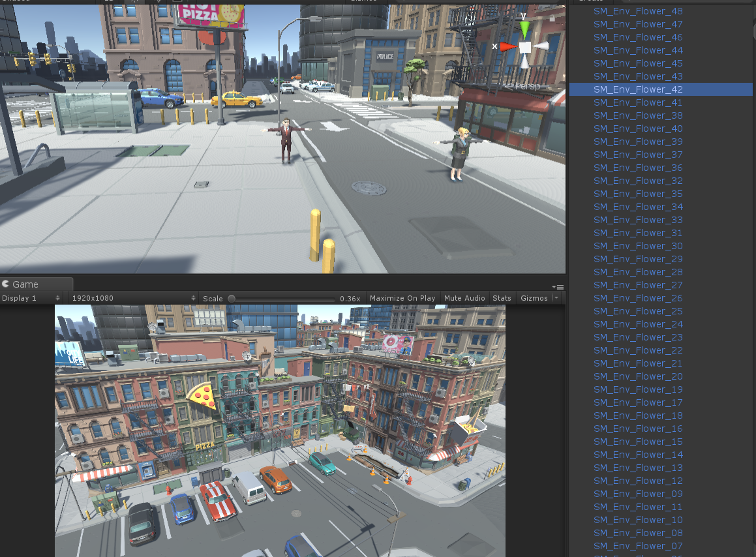Image resolution: width=756 pixels, height=557 pixels.
Task: Select SM_Env_Flower_38 in the Hierarchy
Action: click(x=661, y=115)
